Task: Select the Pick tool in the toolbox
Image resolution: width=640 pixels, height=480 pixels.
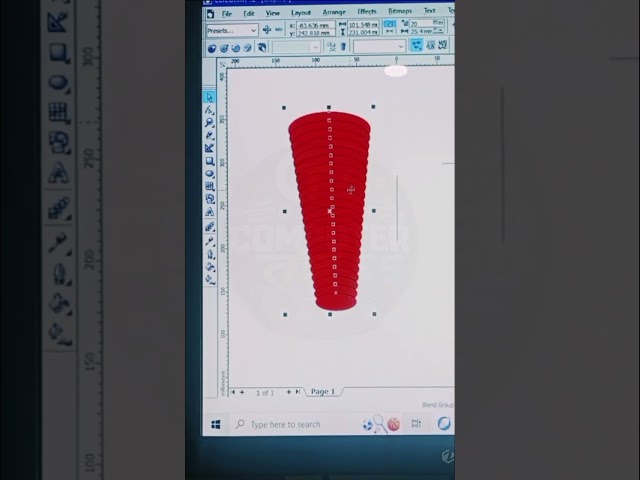Action: point(210,97)
